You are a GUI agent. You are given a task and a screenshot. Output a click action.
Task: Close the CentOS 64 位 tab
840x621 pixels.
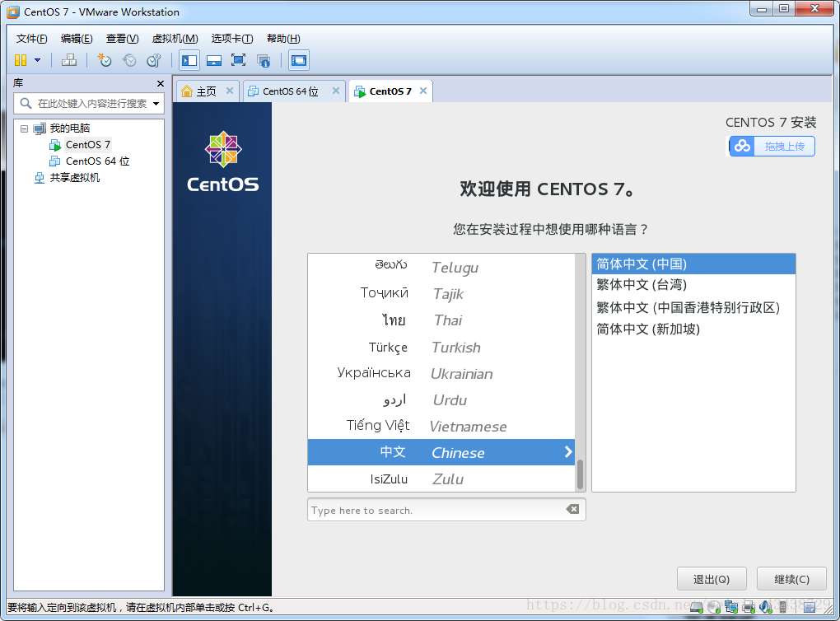click(336, 91)
